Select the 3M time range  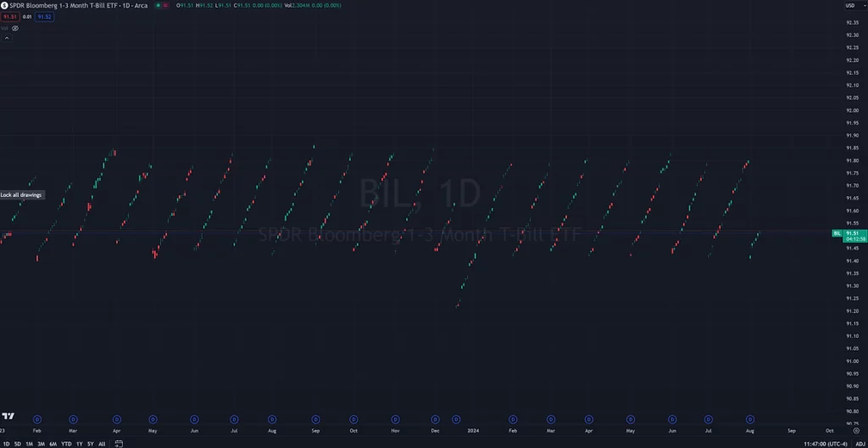pos(41,444)
